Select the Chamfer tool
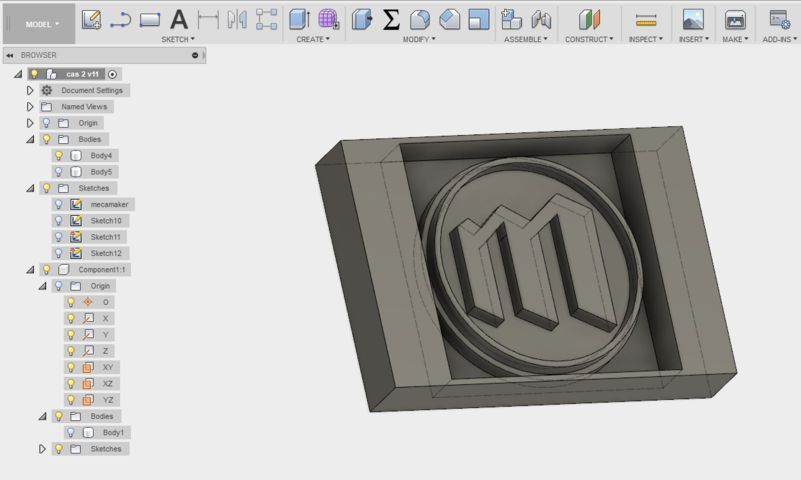 pos(449,20)
